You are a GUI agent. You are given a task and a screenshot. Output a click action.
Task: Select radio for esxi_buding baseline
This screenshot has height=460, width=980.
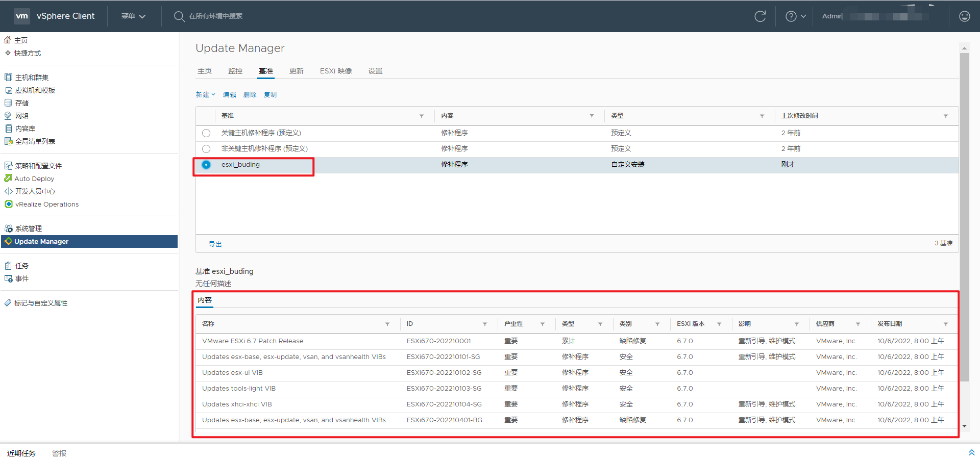click(x=206, y=165)
